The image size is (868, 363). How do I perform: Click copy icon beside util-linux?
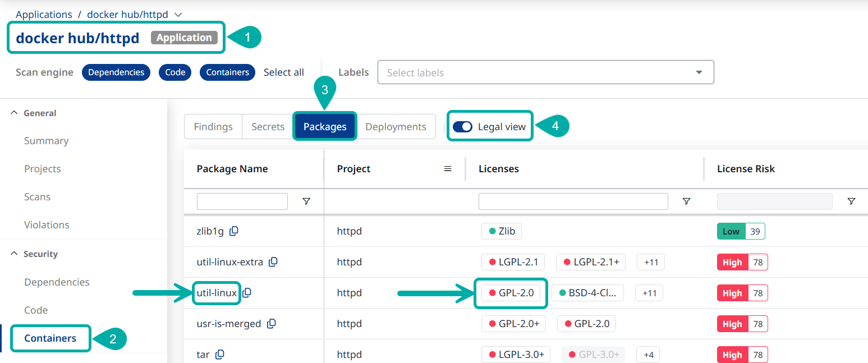coord(247,293)
